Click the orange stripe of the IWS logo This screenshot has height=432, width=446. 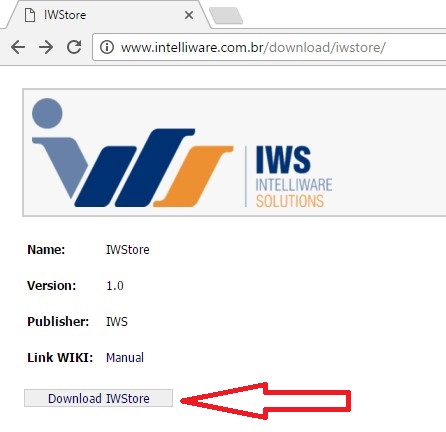point(193,176)
